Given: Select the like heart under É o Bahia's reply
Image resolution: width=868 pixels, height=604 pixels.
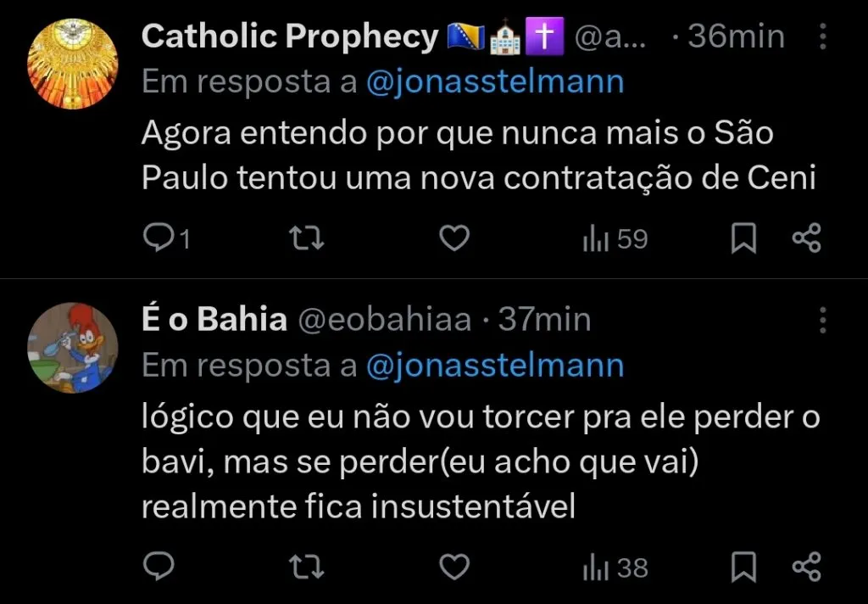Looking at the screenshot, I should [x=454, y=565].
